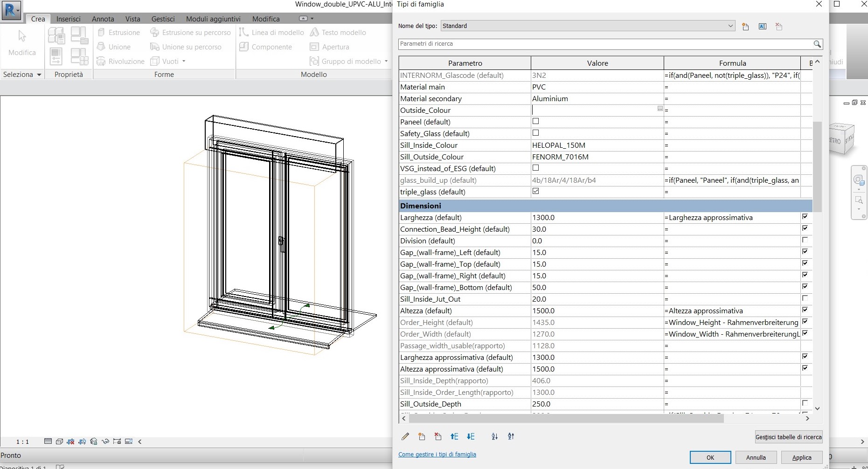
Task: Click the search magnifier icon
Action: pos(817,44)
